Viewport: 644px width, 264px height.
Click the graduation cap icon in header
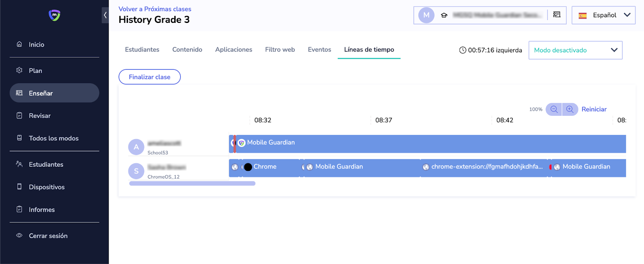point(444,15)
